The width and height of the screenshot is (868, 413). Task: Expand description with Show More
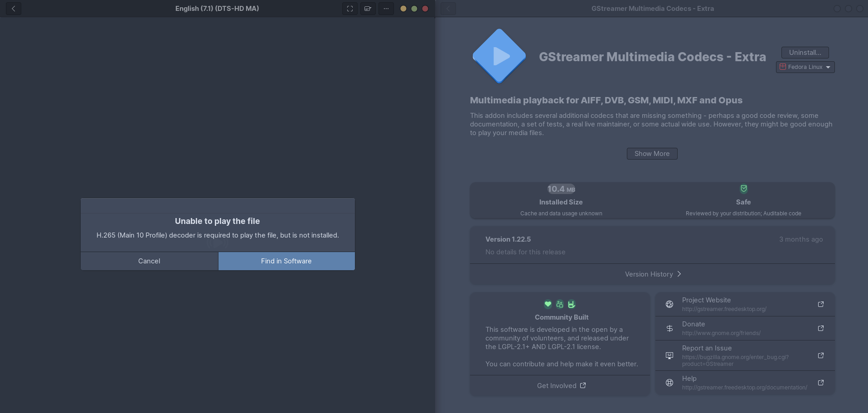(652, 154)
